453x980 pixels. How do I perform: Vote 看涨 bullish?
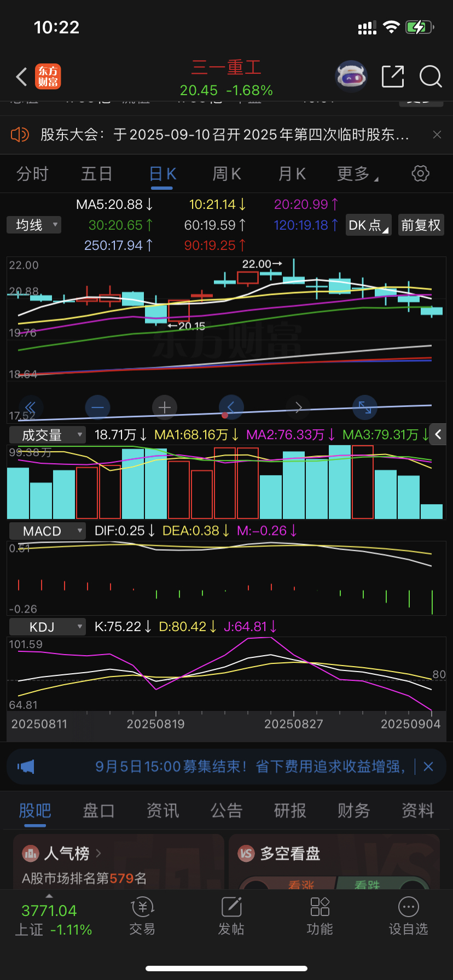[x=301, y=884]
